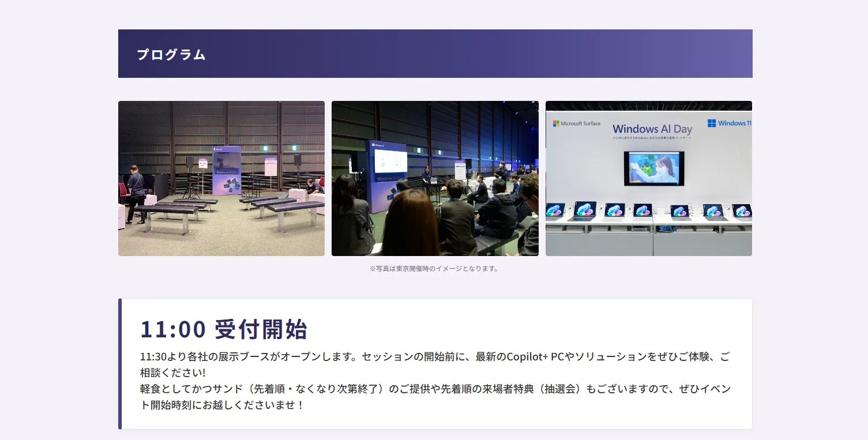Screen dimensions: 868x440
Task: Click the 11:00 受付開始 heading
Action: coord(224,329)
